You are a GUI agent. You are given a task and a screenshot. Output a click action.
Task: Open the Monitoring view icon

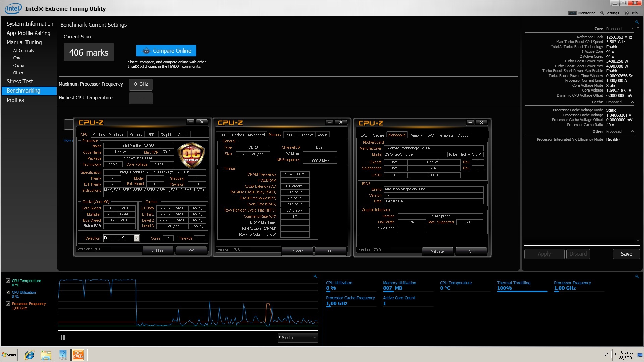point(572,13)
